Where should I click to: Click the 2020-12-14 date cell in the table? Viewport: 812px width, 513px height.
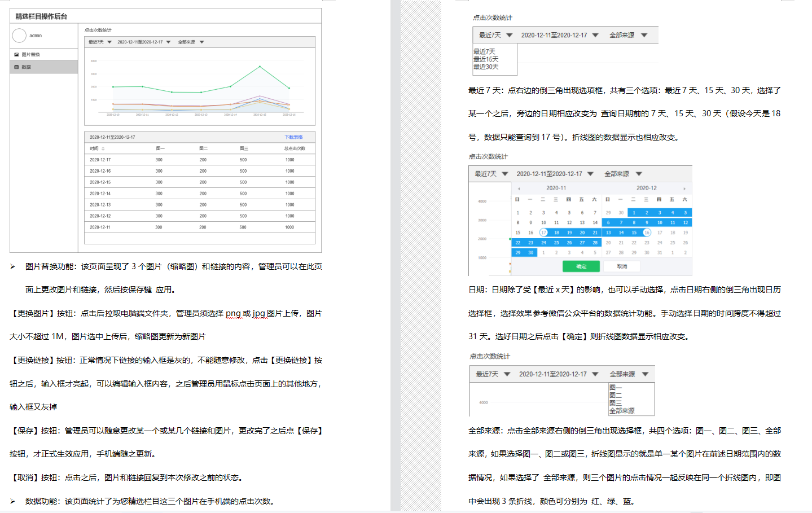[x=100, y=194]
